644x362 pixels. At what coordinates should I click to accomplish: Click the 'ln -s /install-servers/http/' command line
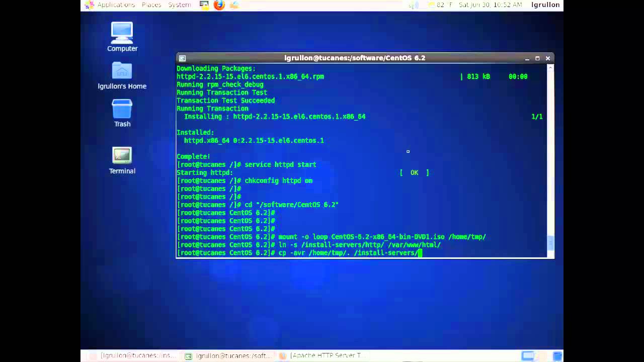pos(308,245)
